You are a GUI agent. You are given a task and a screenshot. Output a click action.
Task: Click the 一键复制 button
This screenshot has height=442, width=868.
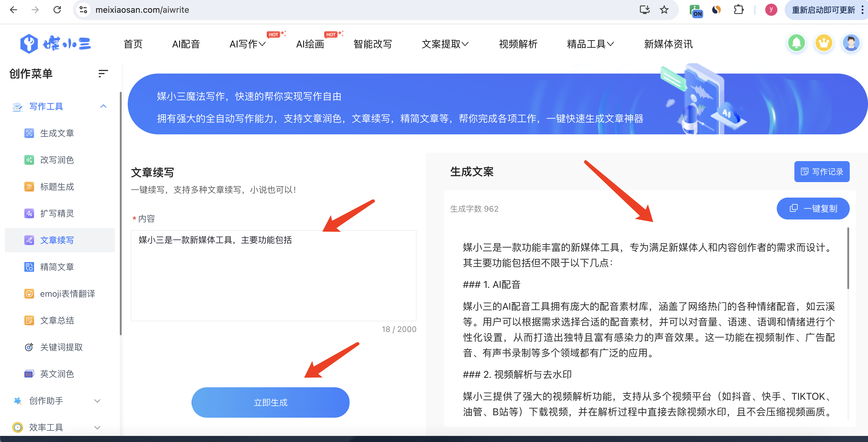tap(813, 209)
